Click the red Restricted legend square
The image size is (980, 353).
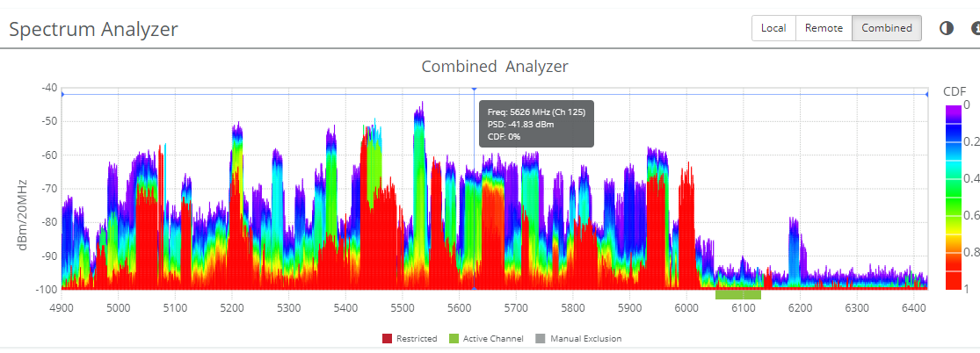click(x=387, y=338)
